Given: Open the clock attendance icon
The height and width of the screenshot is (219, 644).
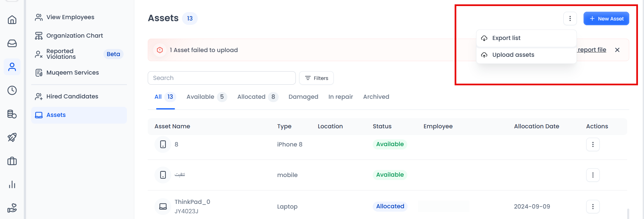Looking at the screenshot, I should 12,90.
